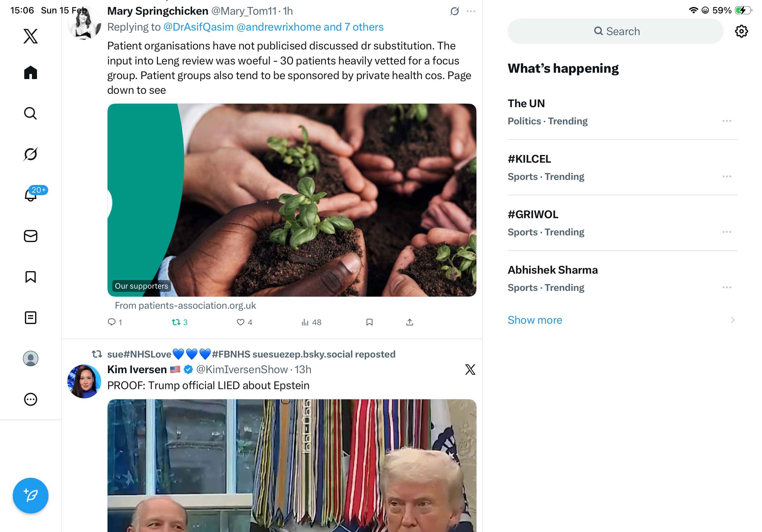Bookmark the patients-association post
762x532 pixels.
coord(370,322)
